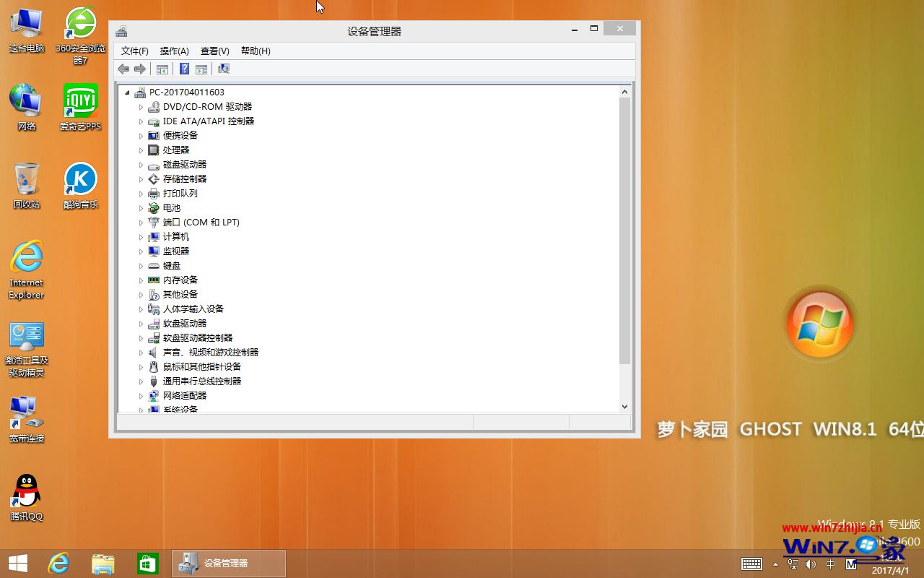The image size is (924, 578).
Task: Click the vertical scrollbar down arrow
Action: pos(624,406)
